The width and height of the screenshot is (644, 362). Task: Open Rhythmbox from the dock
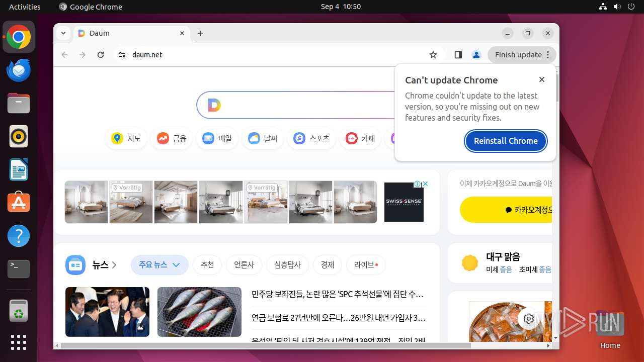(x=19, y=136)
